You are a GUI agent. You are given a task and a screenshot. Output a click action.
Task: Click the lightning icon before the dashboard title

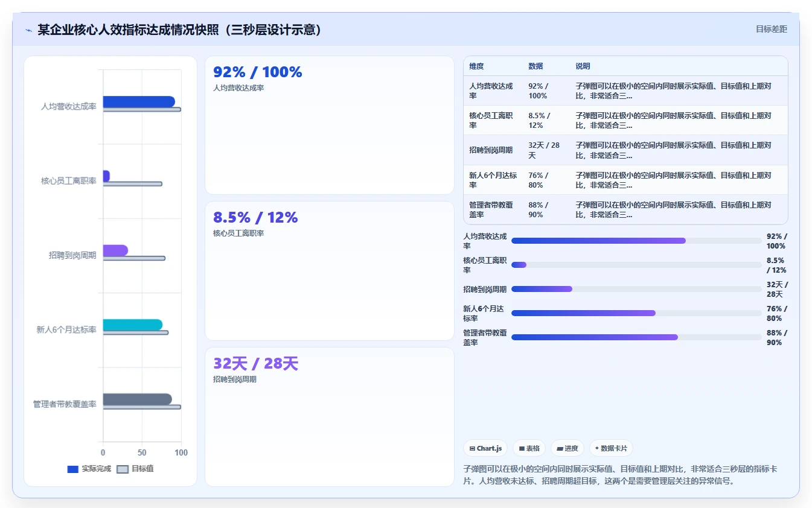[x=28, y=30]
